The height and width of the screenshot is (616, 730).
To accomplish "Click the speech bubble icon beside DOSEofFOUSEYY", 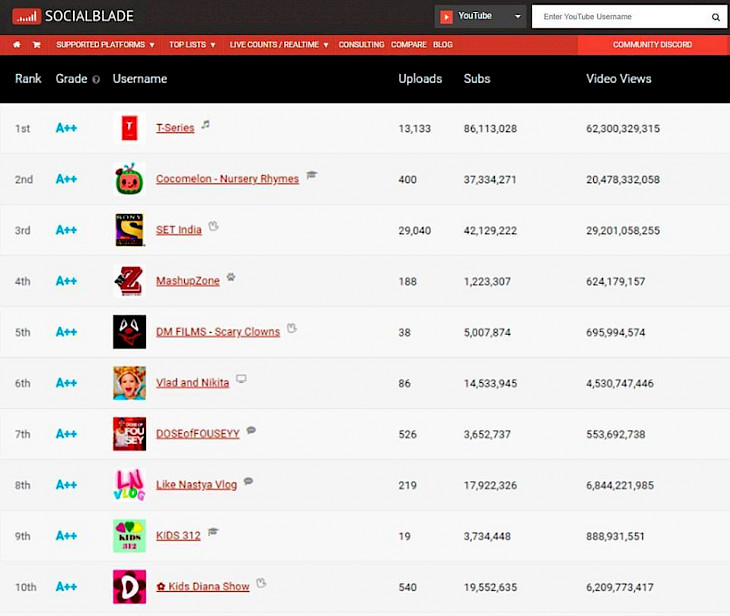I will [251, 430].
